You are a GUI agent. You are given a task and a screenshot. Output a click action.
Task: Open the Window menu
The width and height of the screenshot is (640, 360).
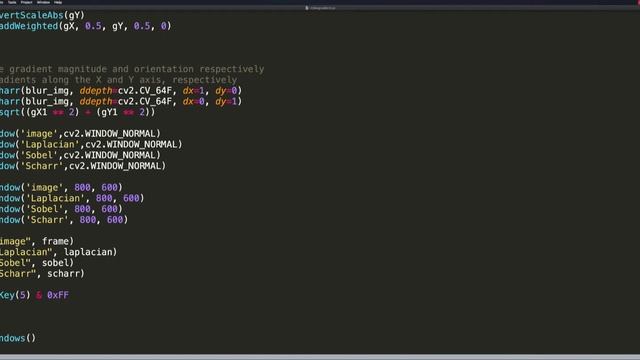pyautogui.click(x=43, y=2)
